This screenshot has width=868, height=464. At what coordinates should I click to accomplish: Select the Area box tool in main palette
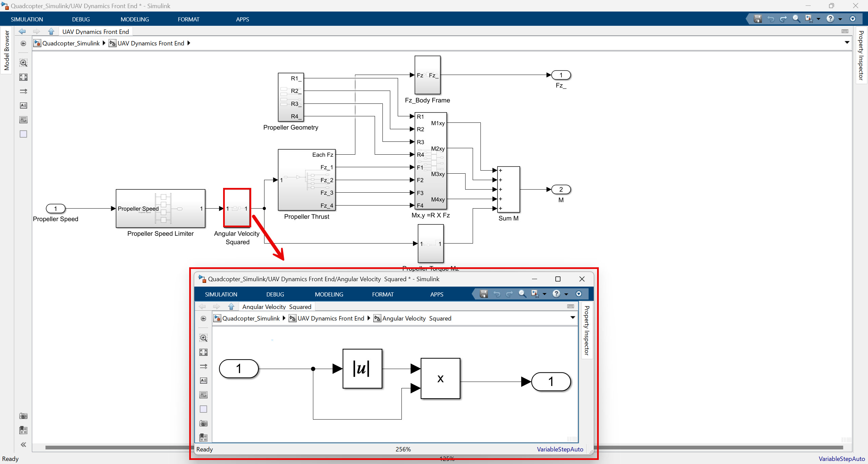point(23,134)
